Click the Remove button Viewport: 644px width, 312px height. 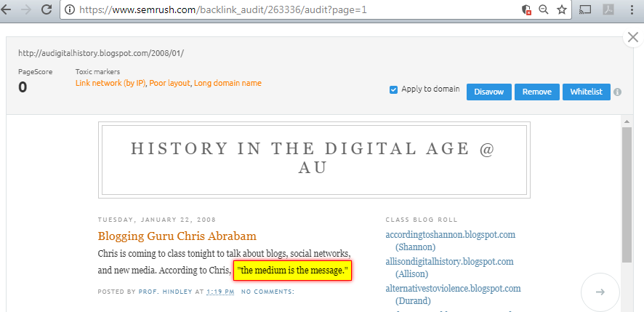click(x=536, y=92)
